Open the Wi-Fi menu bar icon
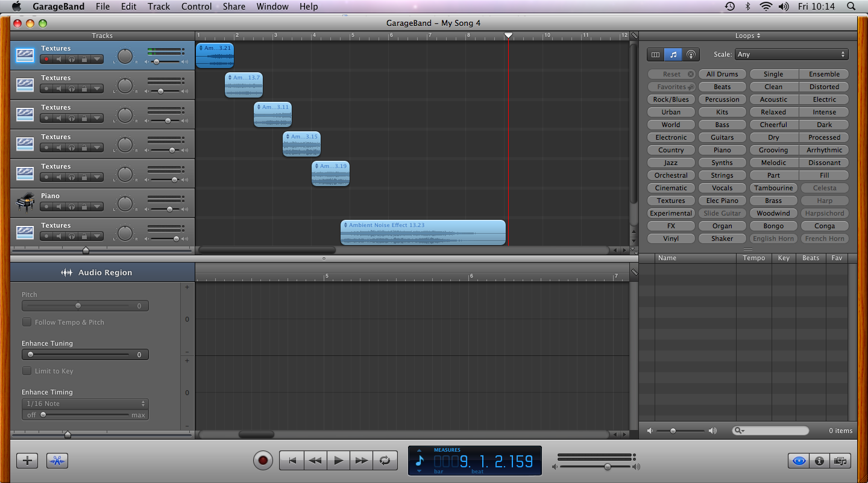 [x=766, y=7]
